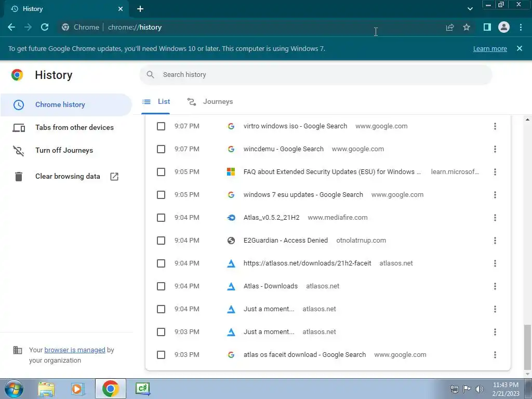
Task: Open more actions for Atlas - Downloads
Action: (495, 286)
